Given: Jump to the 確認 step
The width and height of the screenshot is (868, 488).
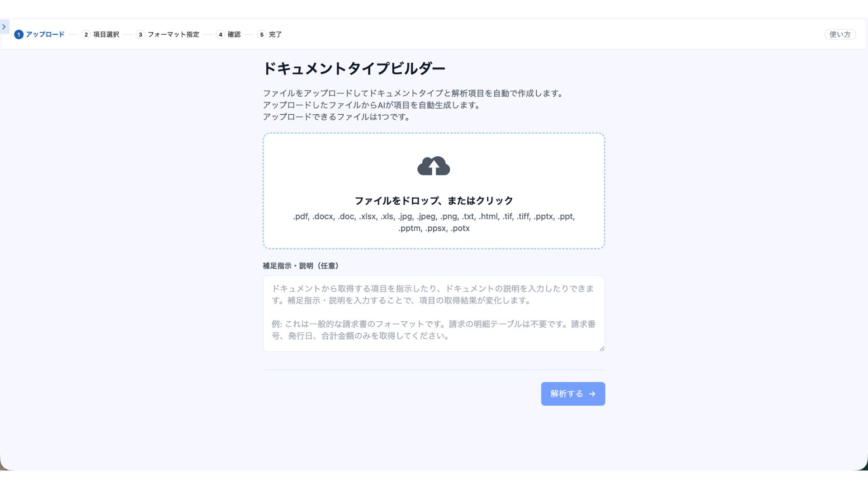Looking at the screenshot, I should [x=234, y=35].
